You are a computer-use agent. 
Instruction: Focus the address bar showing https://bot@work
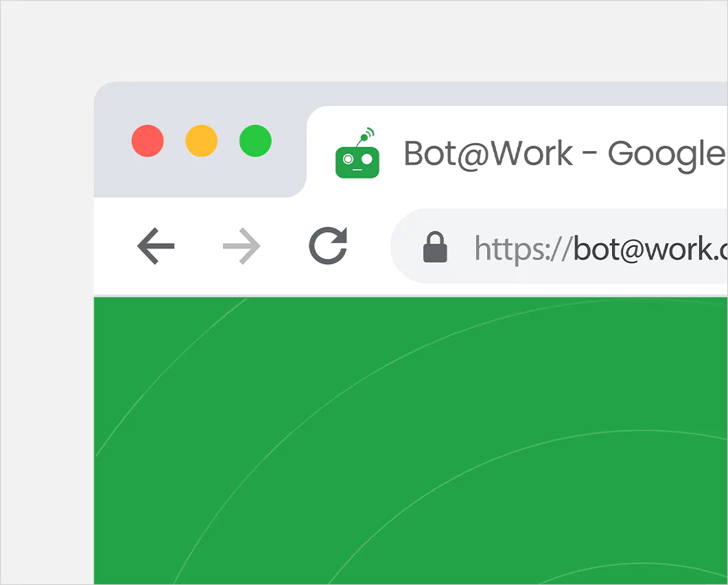(559, 246)
